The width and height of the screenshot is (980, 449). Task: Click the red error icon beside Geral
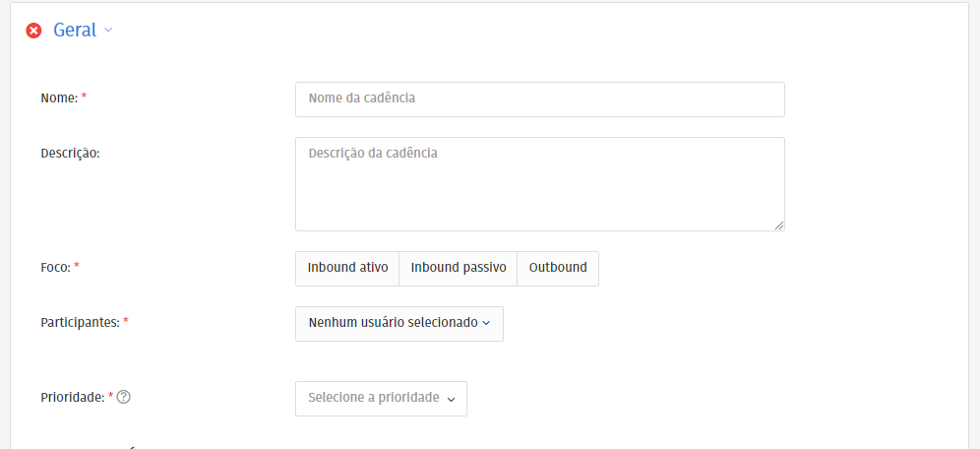[x=33, y=31]
